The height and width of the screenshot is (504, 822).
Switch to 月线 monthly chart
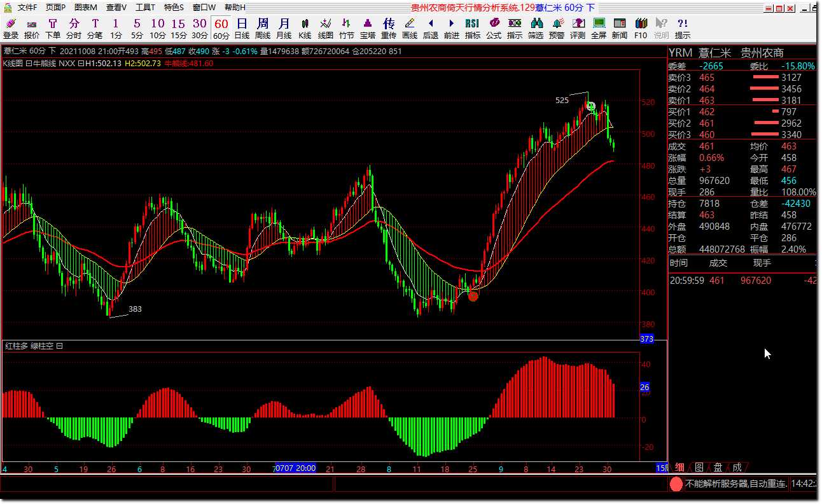pyautogui.click(x=284, y=29)
